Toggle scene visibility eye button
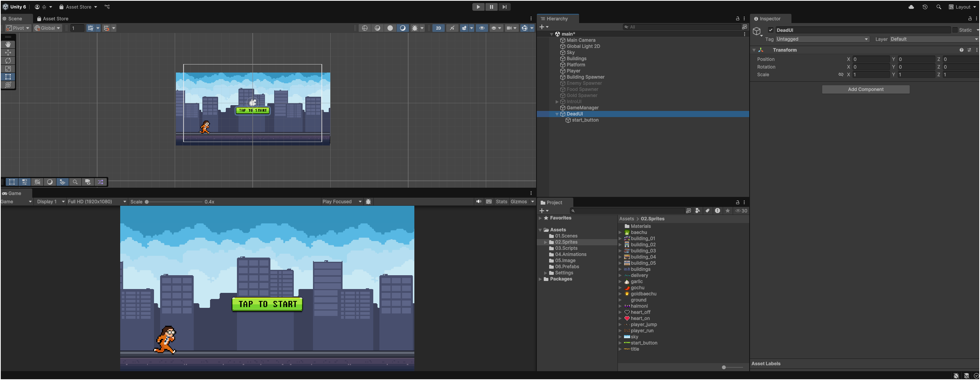Viewport: 980px width, 380px height. point(482,28)
